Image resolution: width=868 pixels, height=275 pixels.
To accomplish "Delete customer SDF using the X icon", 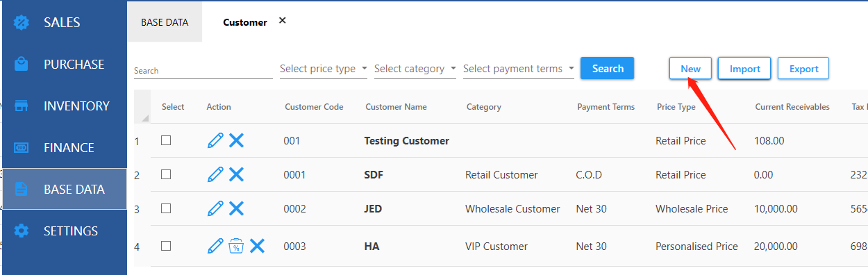I will click(x=237, y=174).
